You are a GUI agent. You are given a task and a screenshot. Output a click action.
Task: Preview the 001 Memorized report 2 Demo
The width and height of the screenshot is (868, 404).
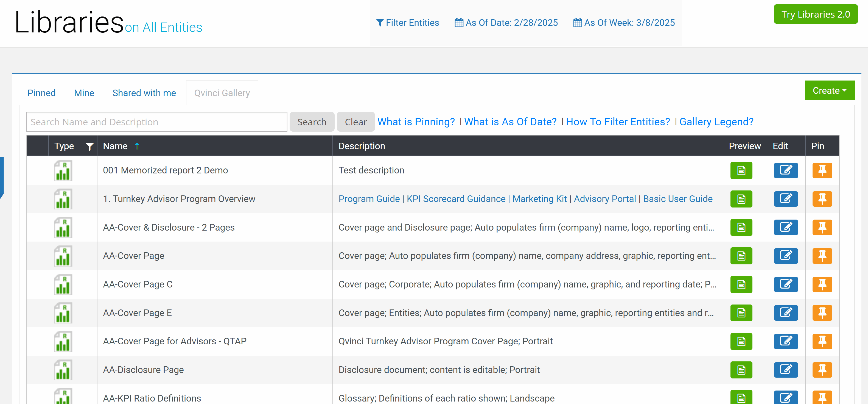[x=741, y=170]
